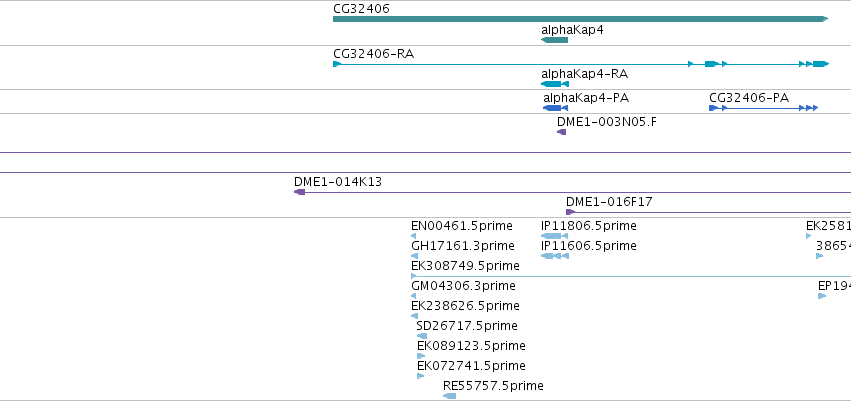Select the CG32406-RA transcript line
The width and height of the screenshot is (851, 401).
pos(581,64)
